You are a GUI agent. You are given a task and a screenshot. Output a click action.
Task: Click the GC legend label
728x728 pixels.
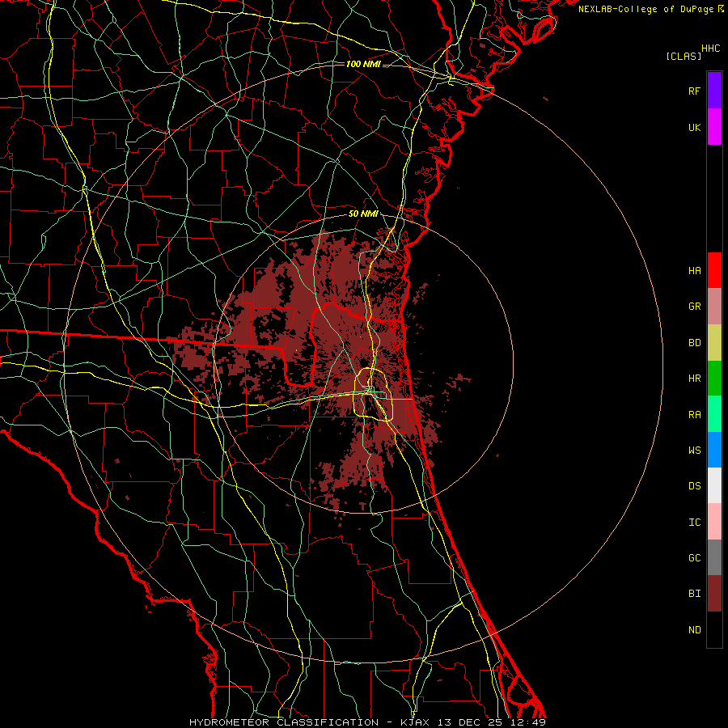[x=694, y=557]
